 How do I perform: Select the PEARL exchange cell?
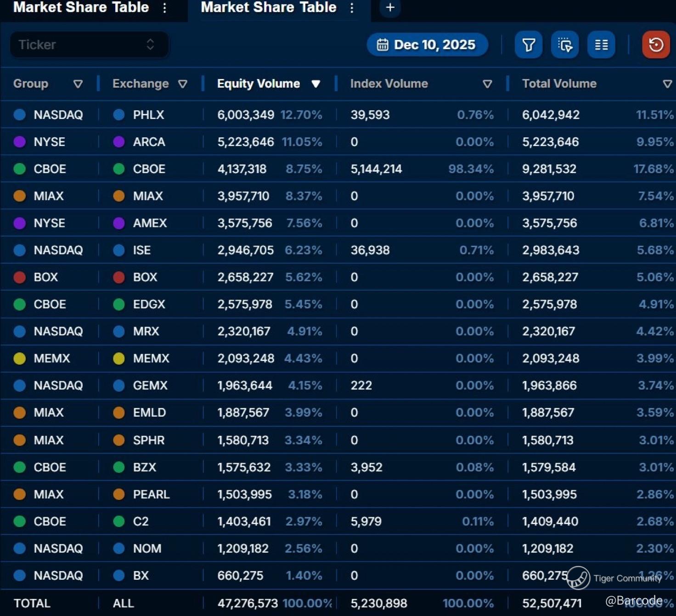click(151, 494)
